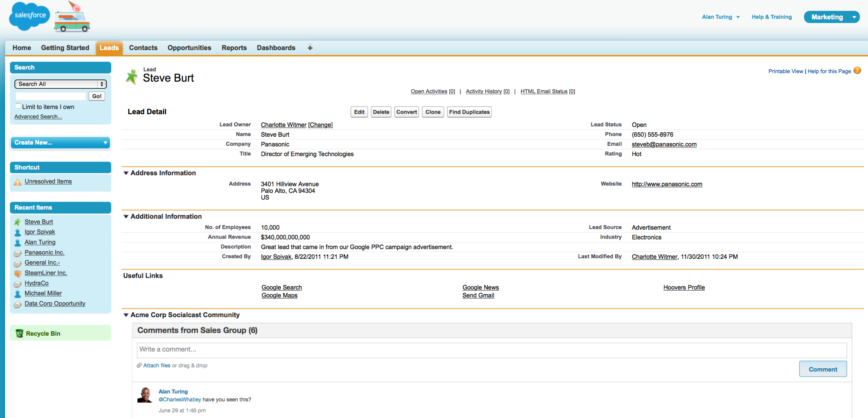
Task: Collapse the Additional Information section
Action: [x=126, y=217]
